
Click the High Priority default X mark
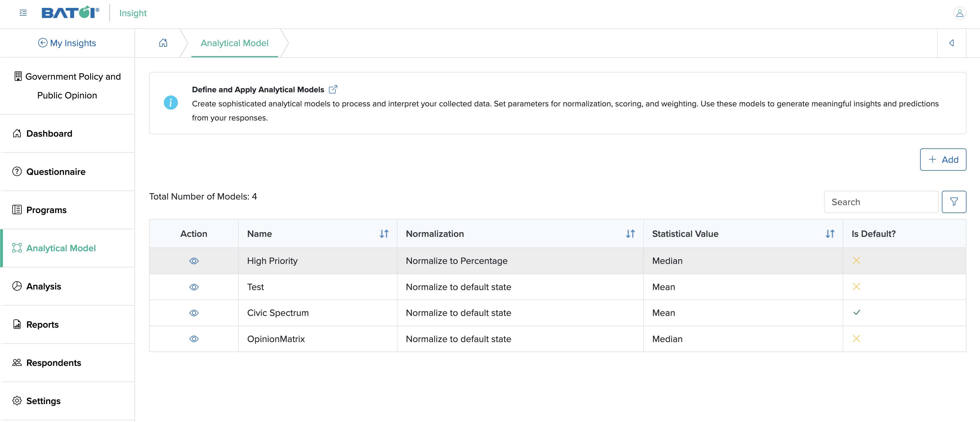click(x=856, y=260)
